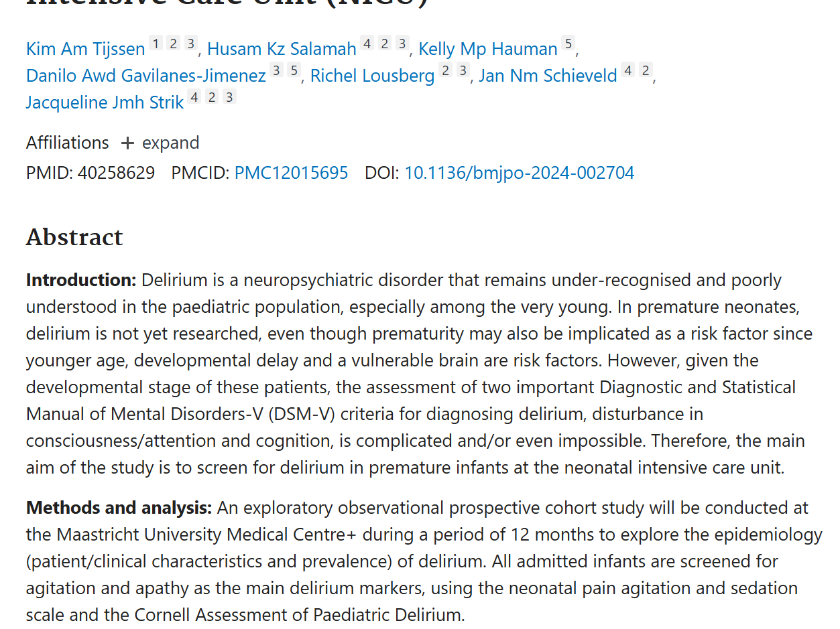
Task: Click the Abstract heading
Action: [74, 237]
